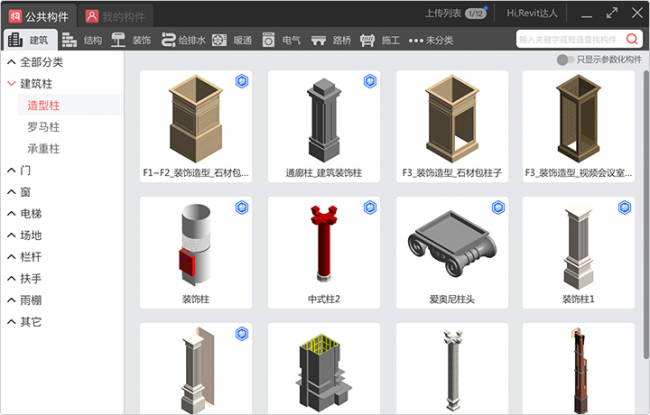Collapse the 建筑柱 tree node
The width and height of the screenshot is (650, 415).
11,84
